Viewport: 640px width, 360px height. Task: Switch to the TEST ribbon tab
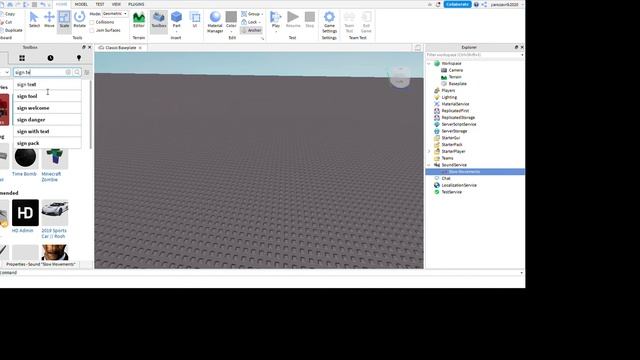(x=100, y=4)
